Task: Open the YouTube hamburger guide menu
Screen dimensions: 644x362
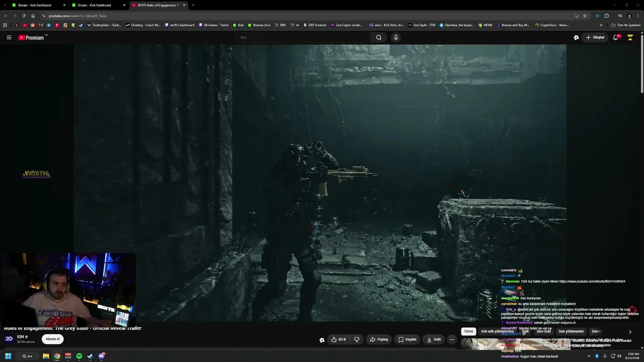Action: [9, 37]
